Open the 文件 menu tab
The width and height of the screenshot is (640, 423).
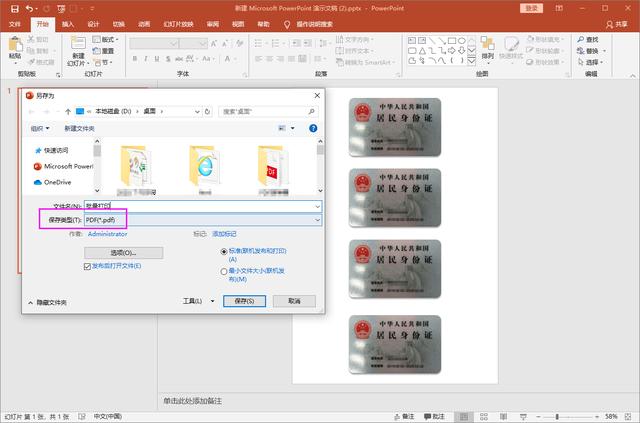point(15,22)
